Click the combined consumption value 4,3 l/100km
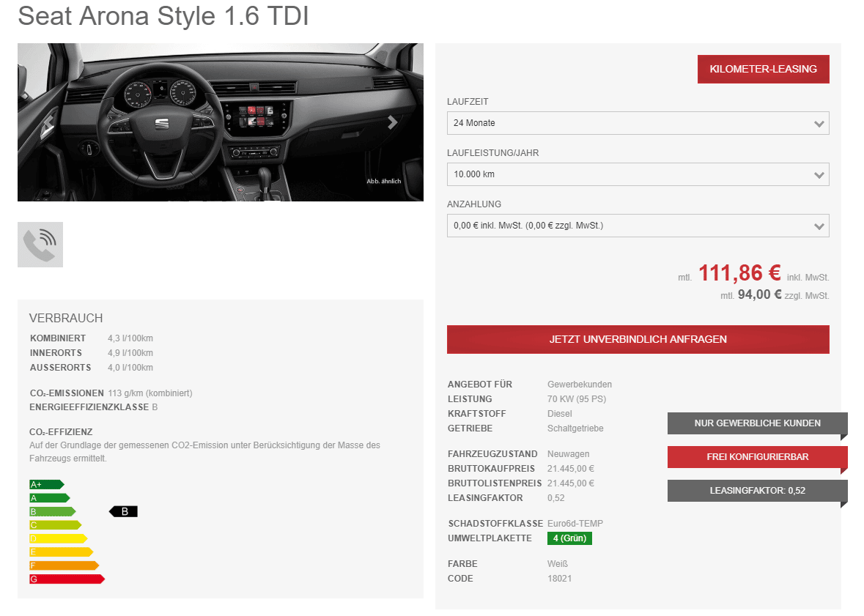864x616 pixels. tap(130, 338)
